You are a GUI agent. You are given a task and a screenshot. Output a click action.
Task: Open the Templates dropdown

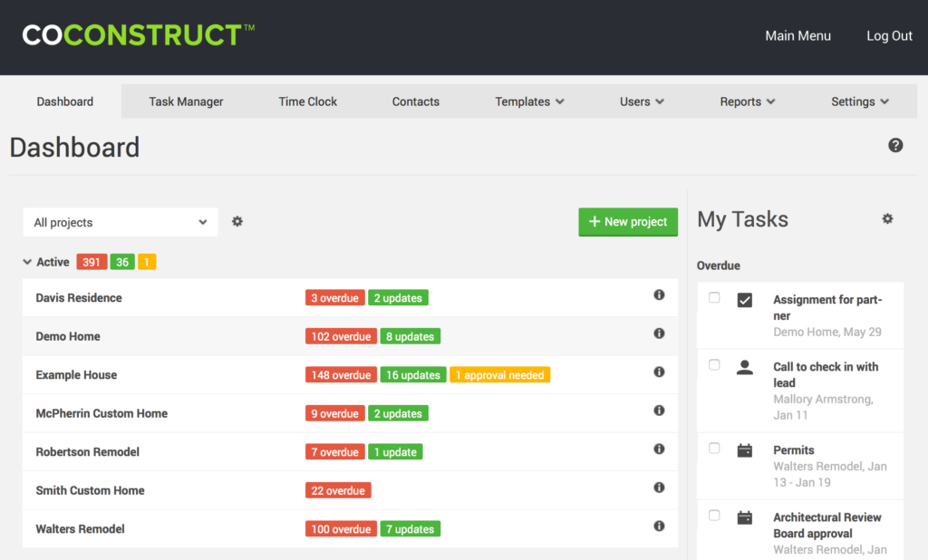529,101
